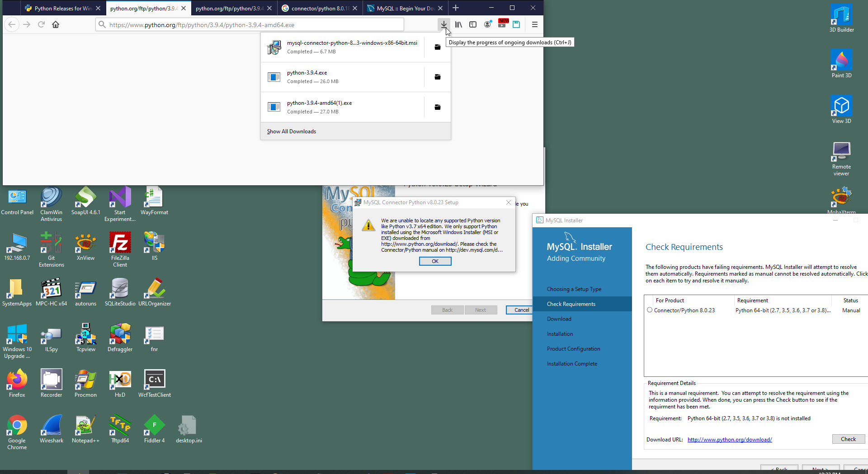Click the Firefox address bar URL
The image size is (868, 474).
[x=250, y=25]
